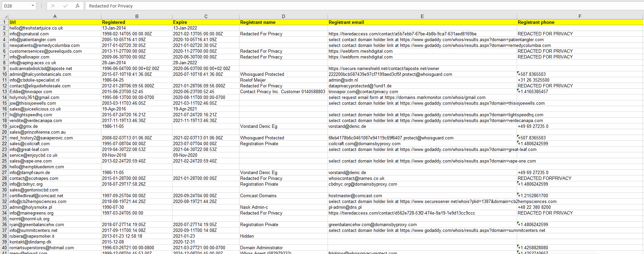Viewport: 644px width, 254px height.
Task: Click the Registrant phone header cell
Action: (x=580, y=22)
